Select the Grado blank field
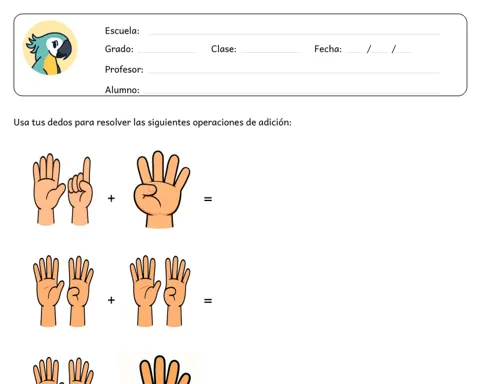 pos(167,51)
